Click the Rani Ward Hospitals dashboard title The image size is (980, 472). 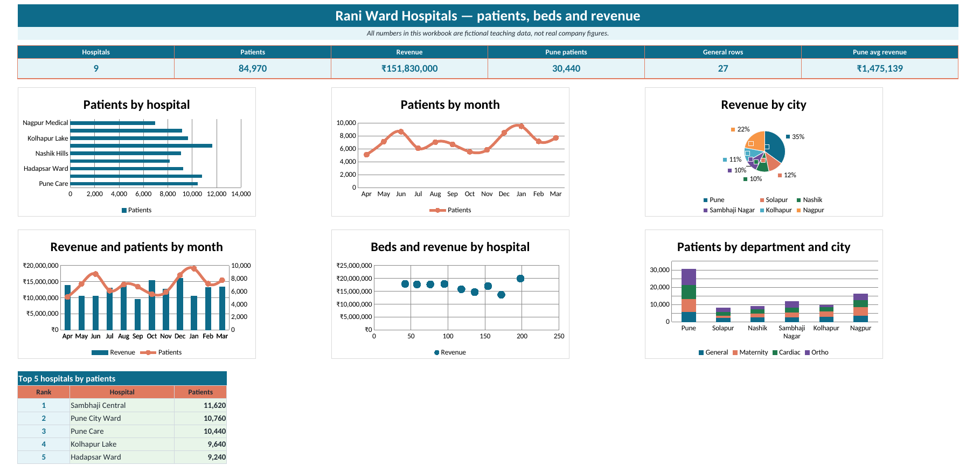[488, 16]
